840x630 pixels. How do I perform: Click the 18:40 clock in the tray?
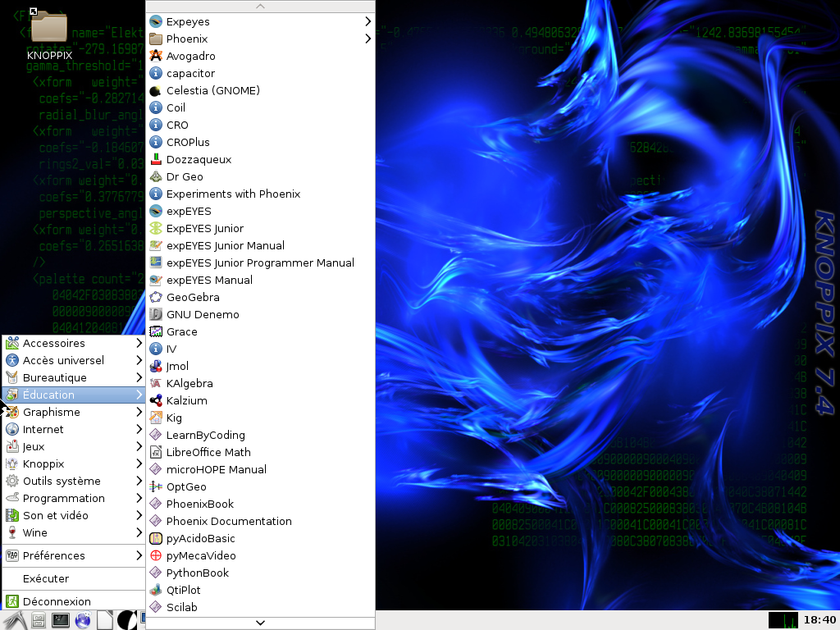point(819,620)
